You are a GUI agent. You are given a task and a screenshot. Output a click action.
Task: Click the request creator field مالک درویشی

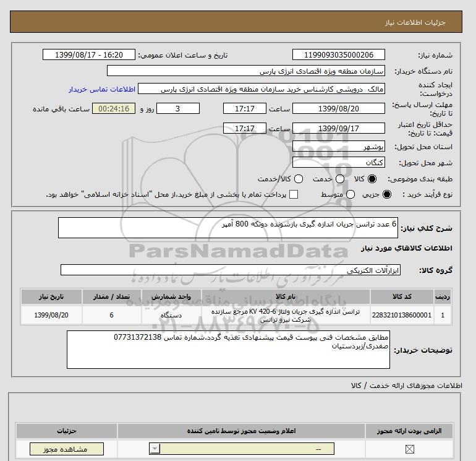(x=261, y=89)
